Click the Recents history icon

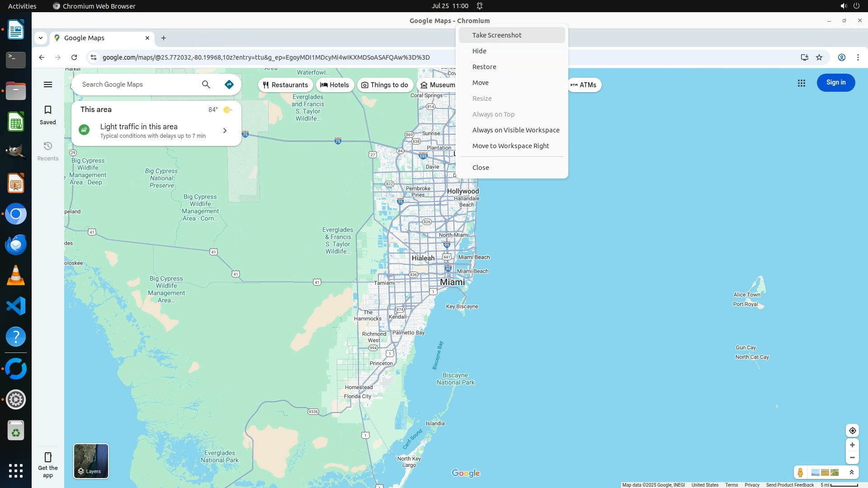pos(48,146)
